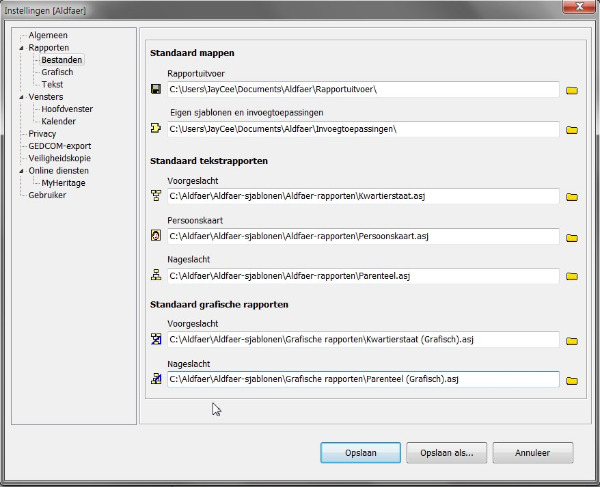600x487 pixels.
Task: Click the Persoonskaart report icon
Action: 155,237
